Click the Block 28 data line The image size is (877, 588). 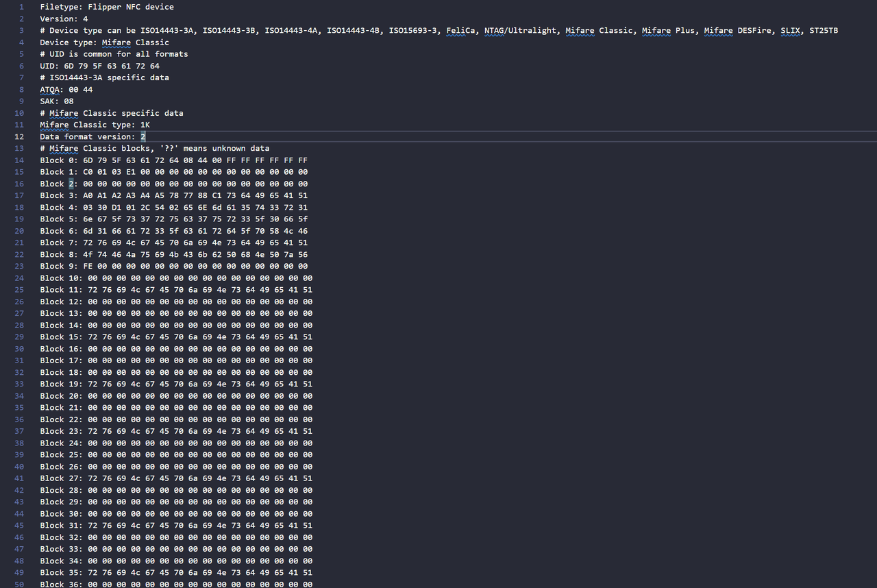[x=176, y=490]
